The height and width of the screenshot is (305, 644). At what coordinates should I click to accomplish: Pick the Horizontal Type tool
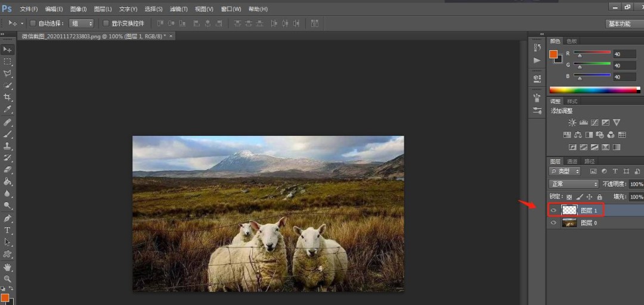[8, 230]
